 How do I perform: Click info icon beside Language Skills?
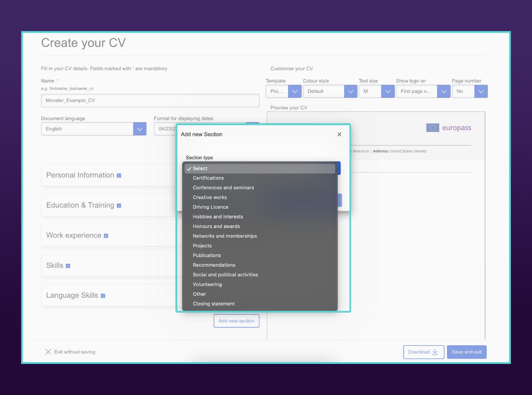click(103, 296)
